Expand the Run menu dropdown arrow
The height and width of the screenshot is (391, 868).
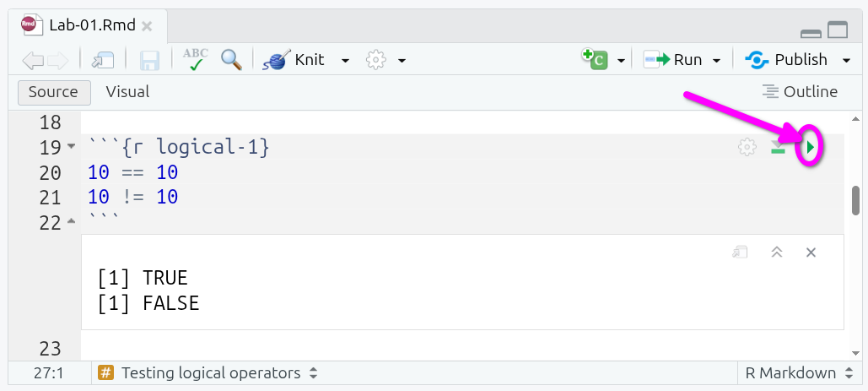(716, 60)
